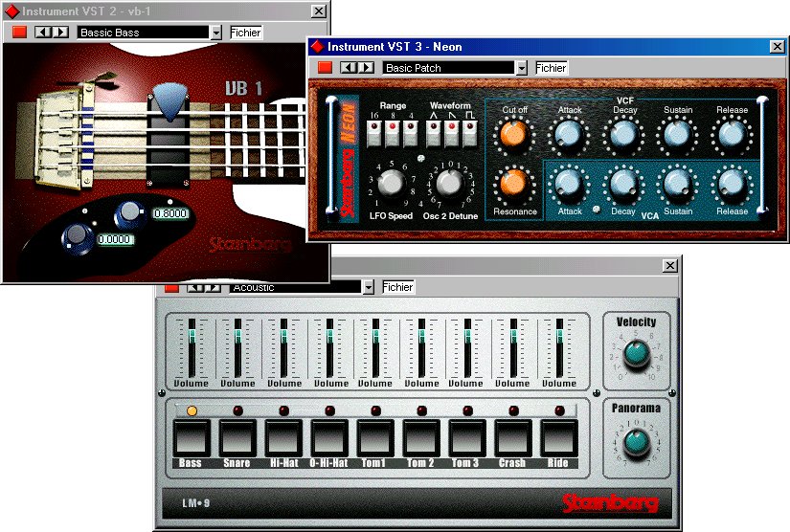Click the VB-1 knob showing 0.0000
Viewport: 790px width, 532px height.
coord(77,236)
